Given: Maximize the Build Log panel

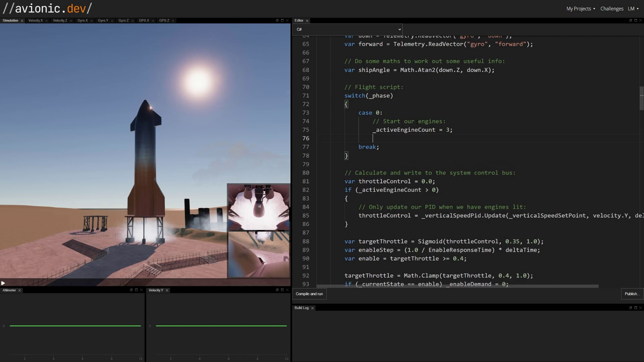Looking at the screenshot, I should [635, 308].
